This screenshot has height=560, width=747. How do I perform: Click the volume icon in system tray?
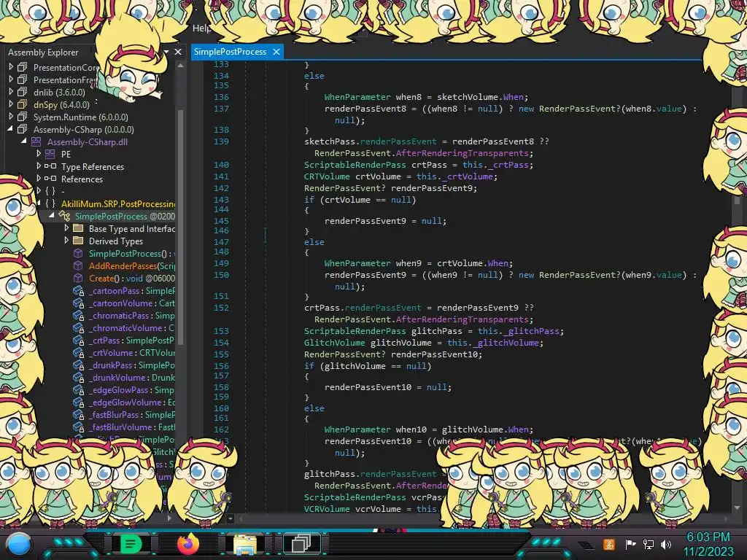[x=666, y=544]
